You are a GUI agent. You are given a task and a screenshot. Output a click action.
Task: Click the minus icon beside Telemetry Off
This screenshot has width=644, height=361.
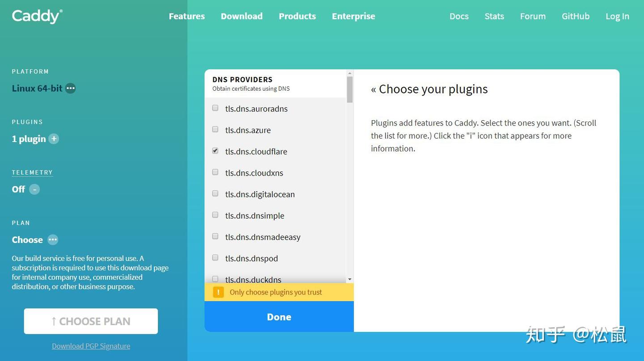(x=34, y=189)
